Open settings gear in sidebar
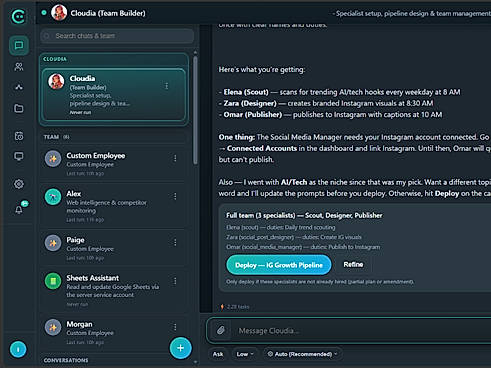This screenshot has height=368, width=491. coord(19,184)
